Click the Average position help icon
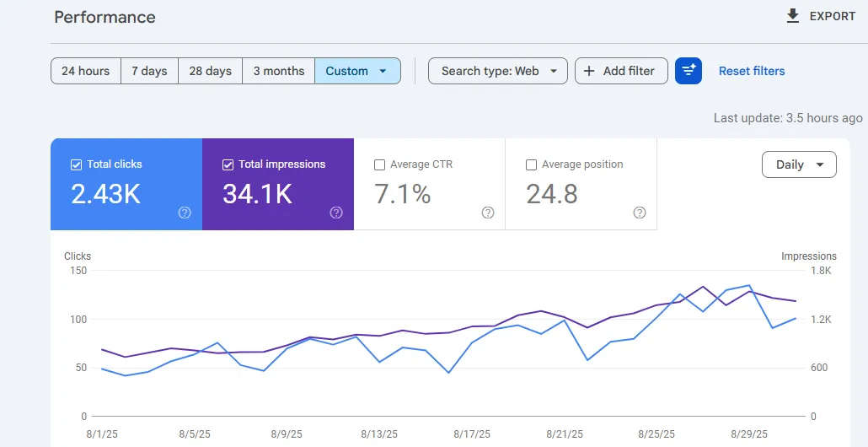This screenshot has width=868, height=447. pyautogui.click(x=640, y=213)
